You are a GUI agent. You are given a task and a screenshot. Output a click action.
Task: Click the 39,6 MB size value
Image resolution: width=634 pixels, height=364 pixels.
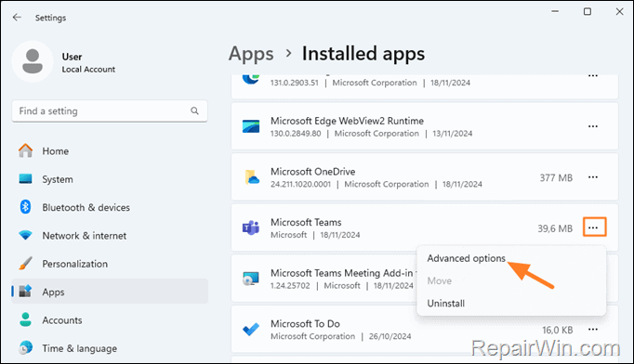[555, 228]
